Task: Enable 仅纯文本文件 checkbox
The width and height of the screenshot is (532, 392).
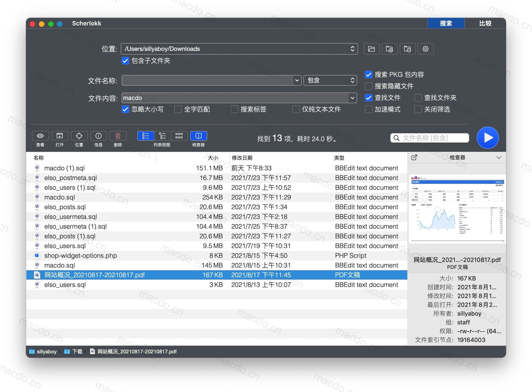Action: click(296, 109)
